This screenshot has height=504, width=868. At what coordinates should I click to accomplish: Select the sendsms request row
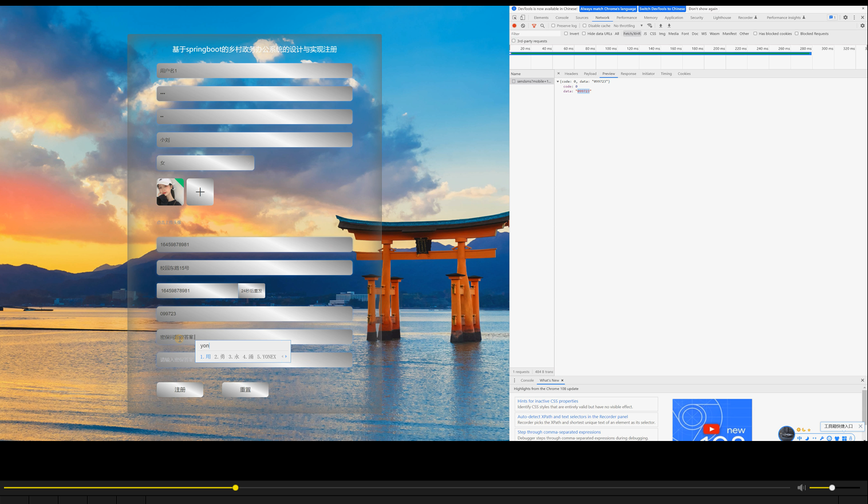point(532,81)
